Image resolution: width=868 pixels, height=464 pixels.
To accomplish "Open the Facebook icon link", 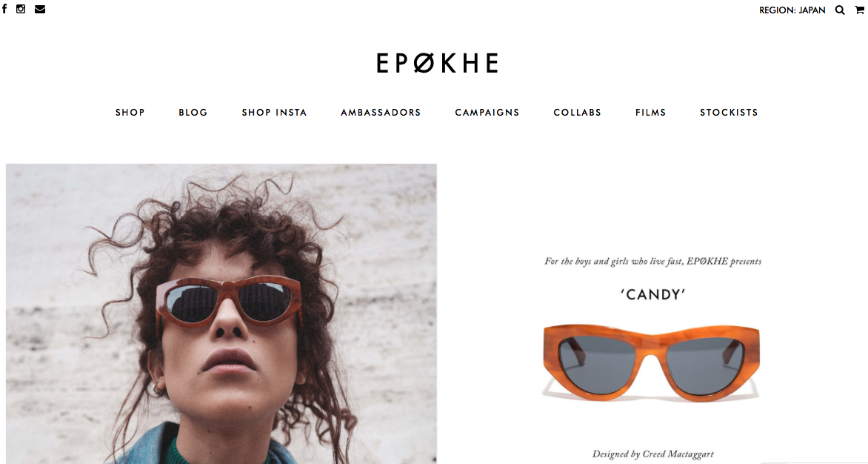I will click(4, 9).
